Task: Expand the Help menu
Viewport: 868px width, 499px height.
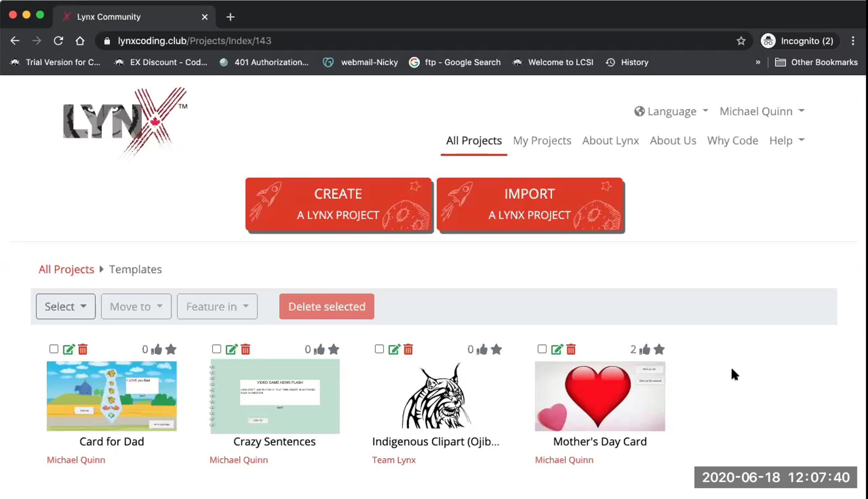Action: click(787, 140)
